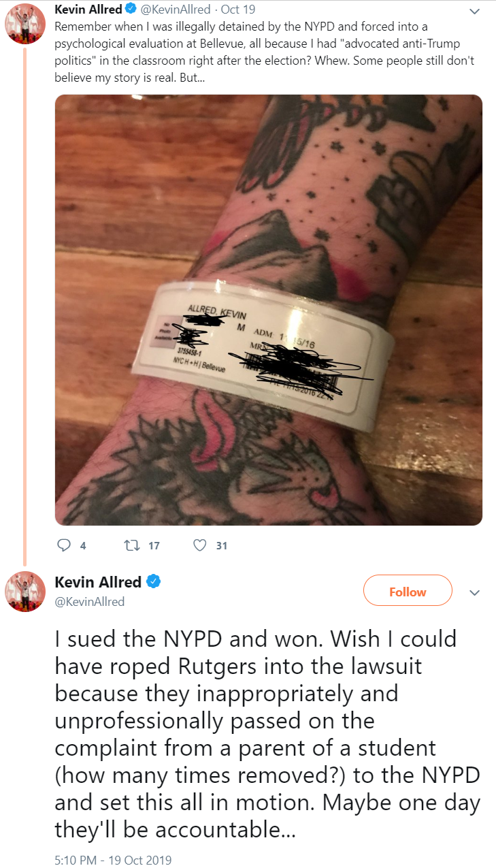Click the Kevin Allred name on the second tweet

98,582
